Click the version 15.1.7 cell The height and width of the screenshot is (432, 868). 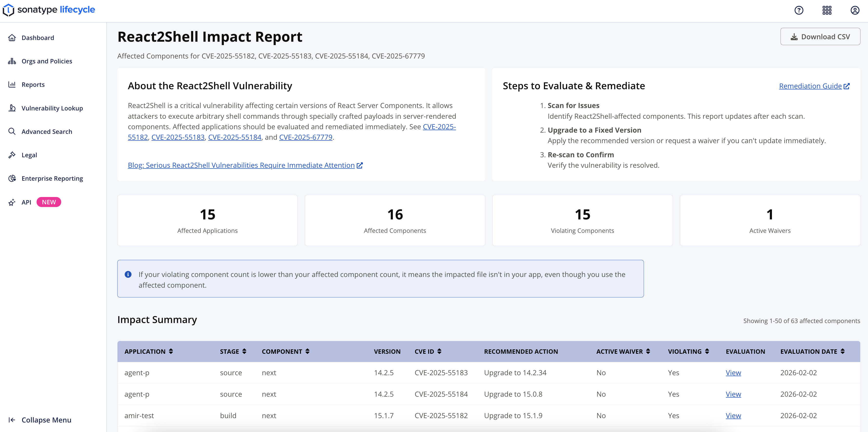[384, 415]
